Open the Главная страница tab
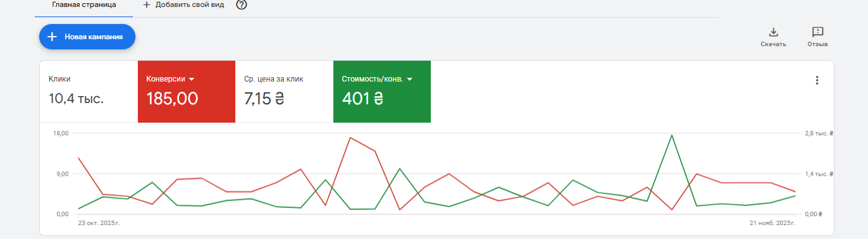 [x=84, y=5]
